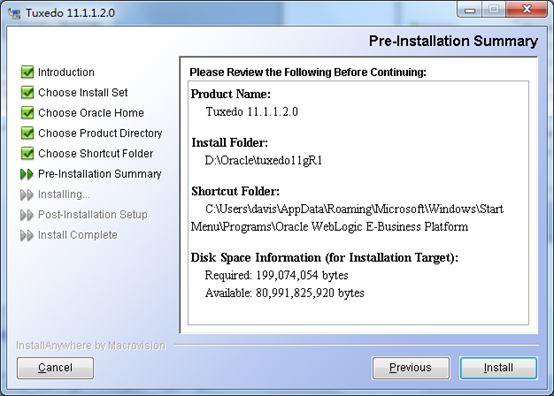Click gray arrows beside Install Complete
554x396 pixels.
tap(27, 235)
